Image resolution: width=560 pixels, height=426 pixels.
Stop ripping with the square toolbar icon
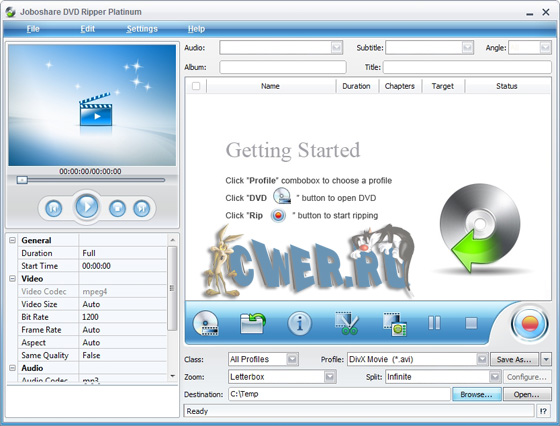(x=471, y=324)
